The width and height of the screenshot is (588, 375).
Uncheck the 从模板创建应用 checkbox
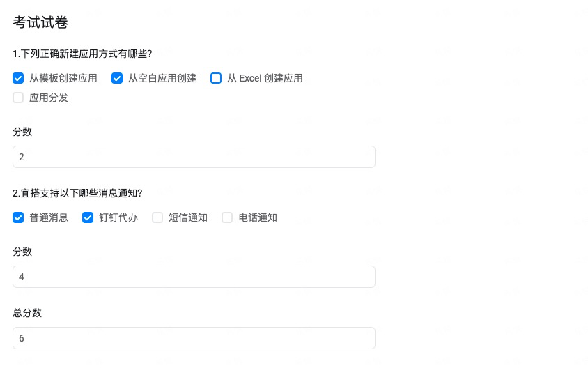point(18,78)
